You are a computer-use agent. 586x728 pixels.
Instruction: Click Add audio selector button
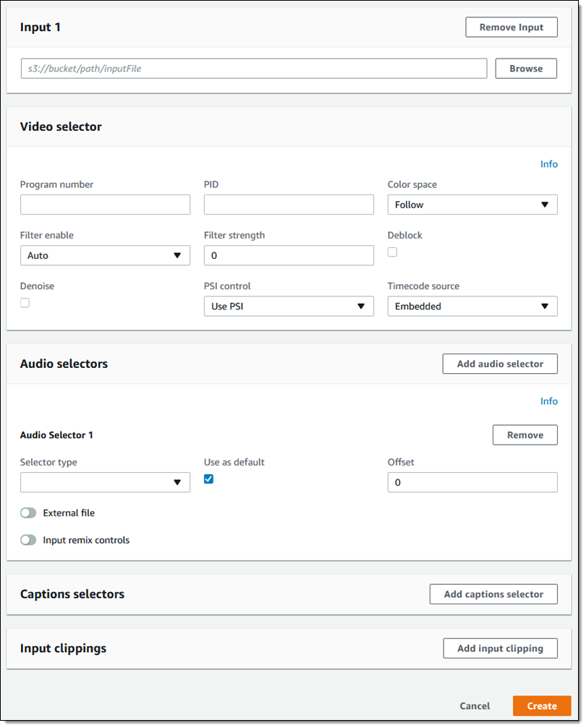pyautogui.click(x=499, y=364)
